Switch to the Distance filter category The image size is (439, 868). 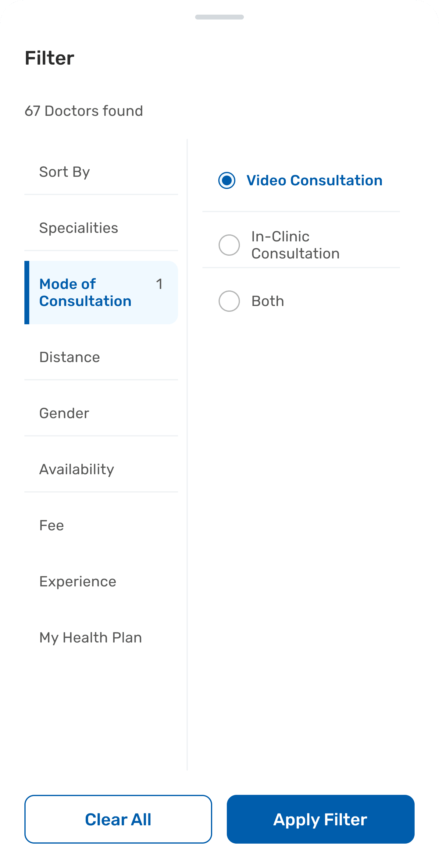(x=70, y=357)
